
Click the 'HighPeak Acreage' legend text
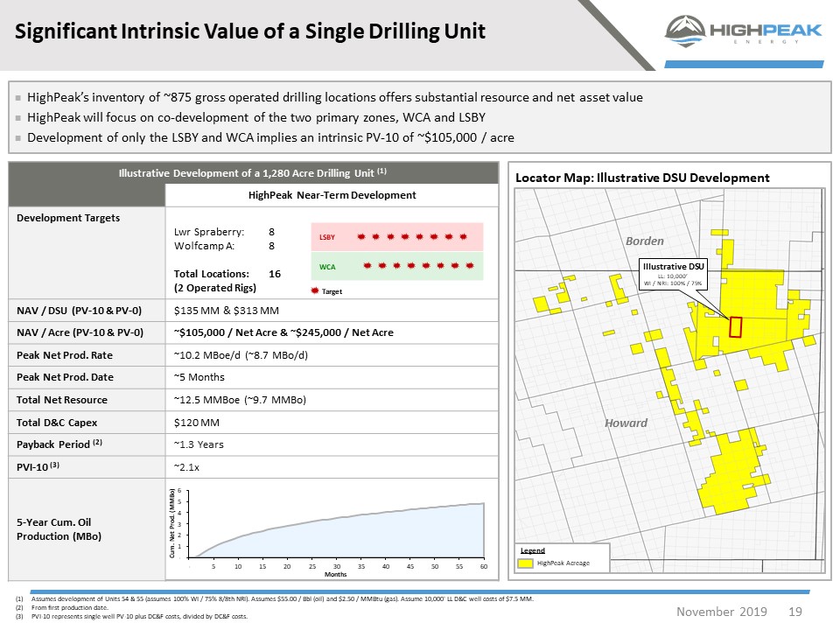(x=563, y=563)
